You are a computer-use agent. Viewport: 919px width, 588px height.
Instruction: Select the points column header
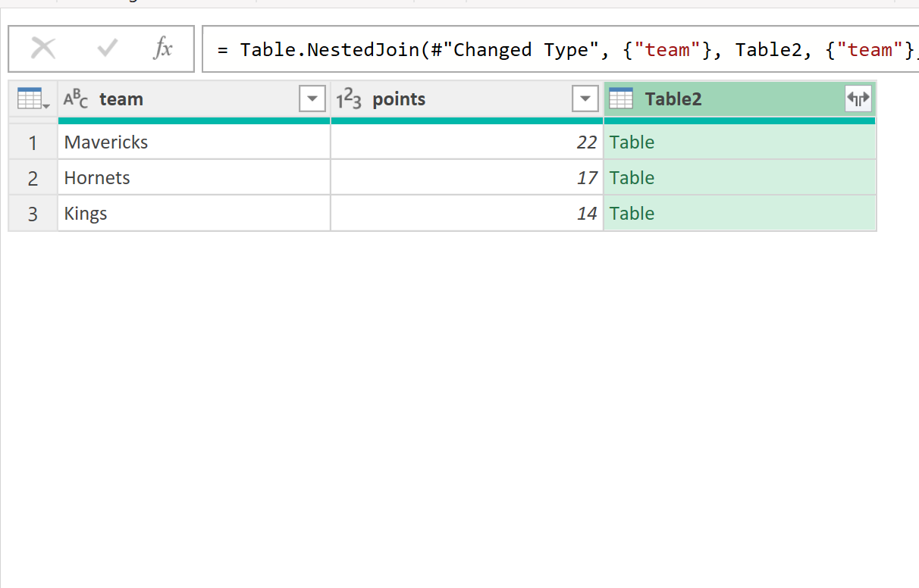(399, 99)
